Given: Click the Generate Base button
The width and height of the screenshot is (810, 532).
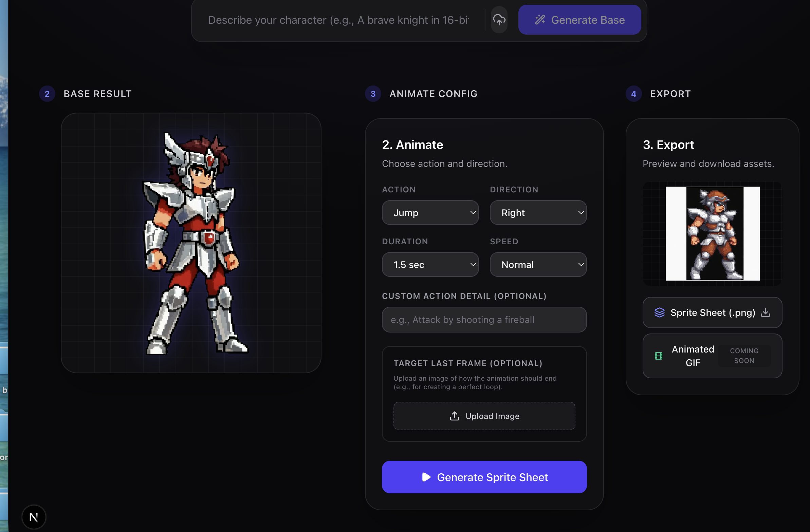Looking at the screenshot, I should pos(579,19).
